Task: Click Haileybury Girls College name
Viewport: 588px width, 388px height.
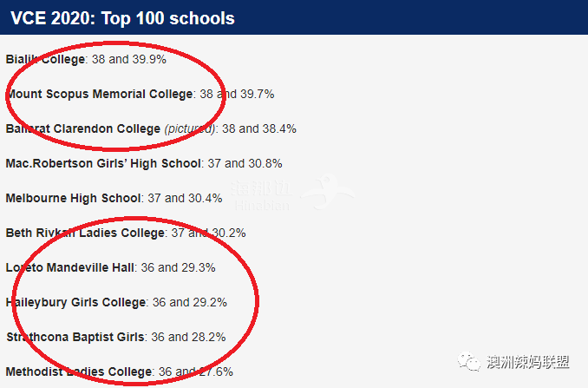Action: pos(75,302)
